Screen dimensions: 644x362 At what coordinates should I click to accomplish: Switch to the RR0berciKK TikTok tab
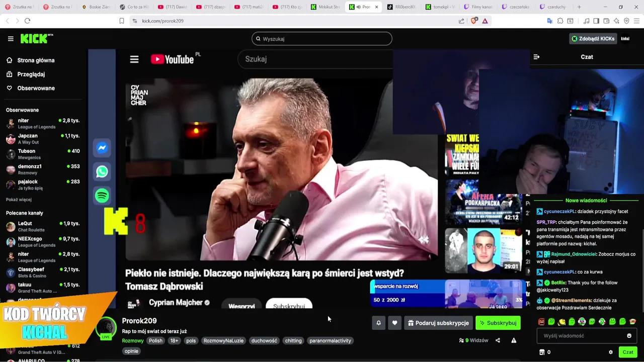401,7
